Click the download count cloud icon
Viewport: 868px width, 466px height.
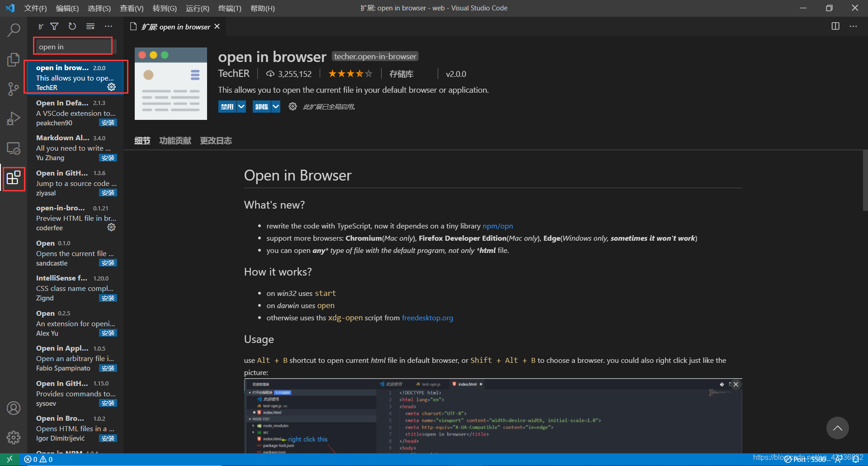270,73
